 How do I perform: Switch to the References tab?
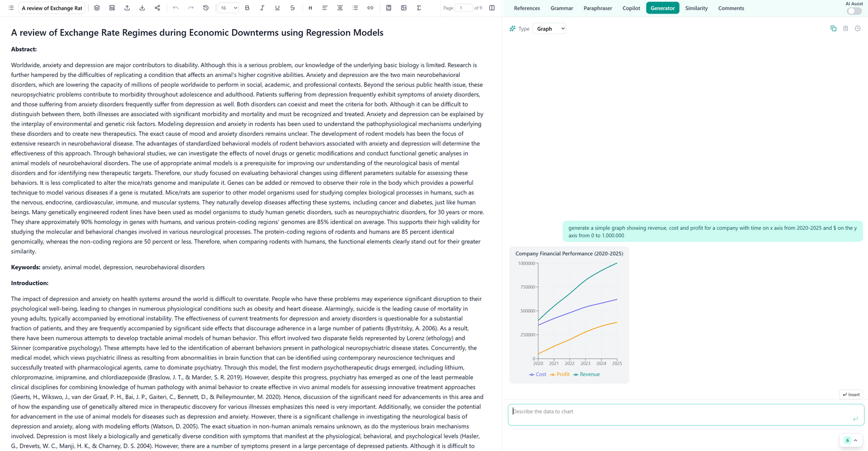527,8
